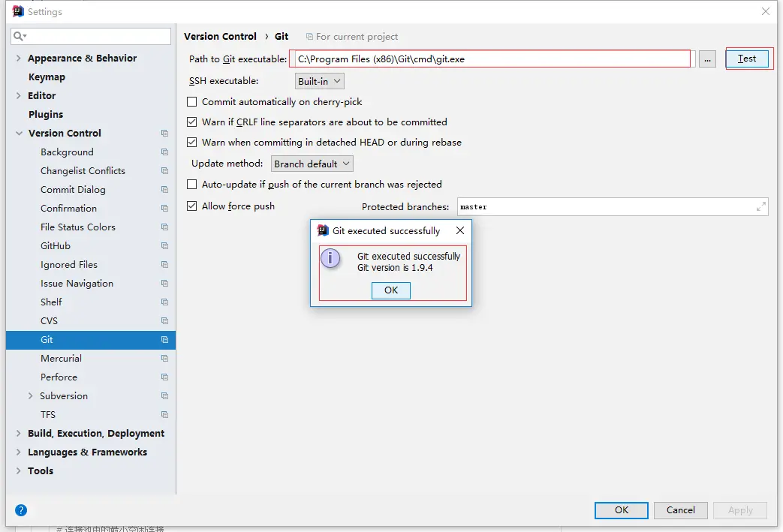The height and width of the screenshot is (532, 783).
Task: Click Version Control in the breadcrumb
Action: pos(220,37)
